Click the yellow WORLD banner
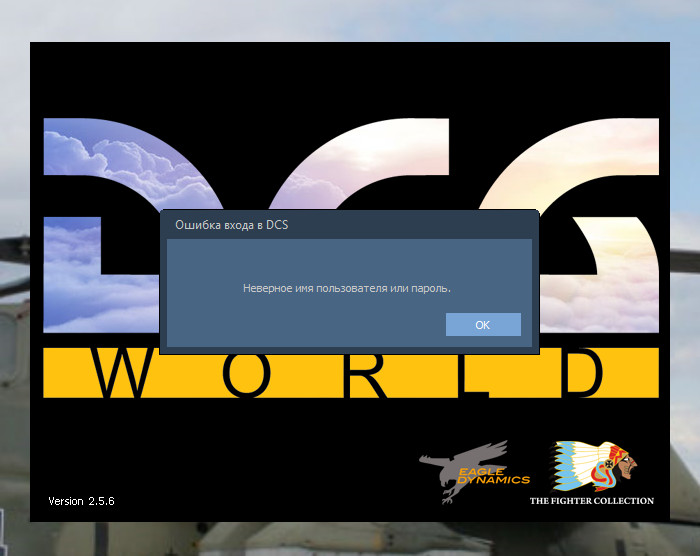Image resolution: width=700 pixels, height=556 pixels. [x=351, y=373]
